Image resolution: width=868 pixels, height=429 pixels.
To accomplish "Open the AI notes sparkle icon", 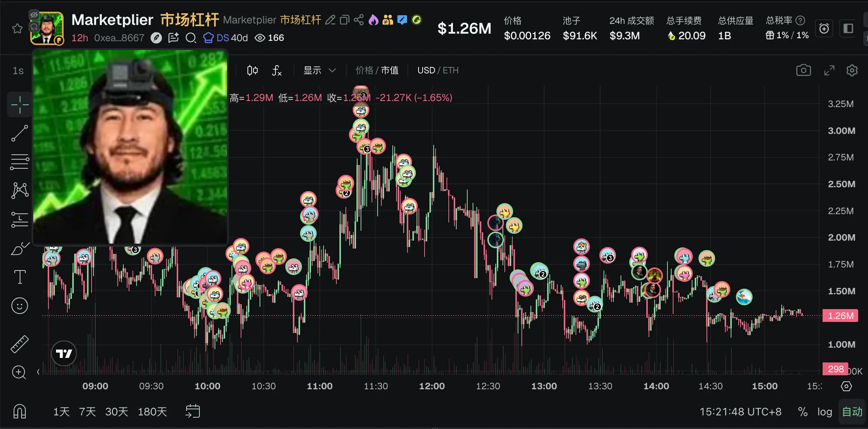I will [174, 38].
